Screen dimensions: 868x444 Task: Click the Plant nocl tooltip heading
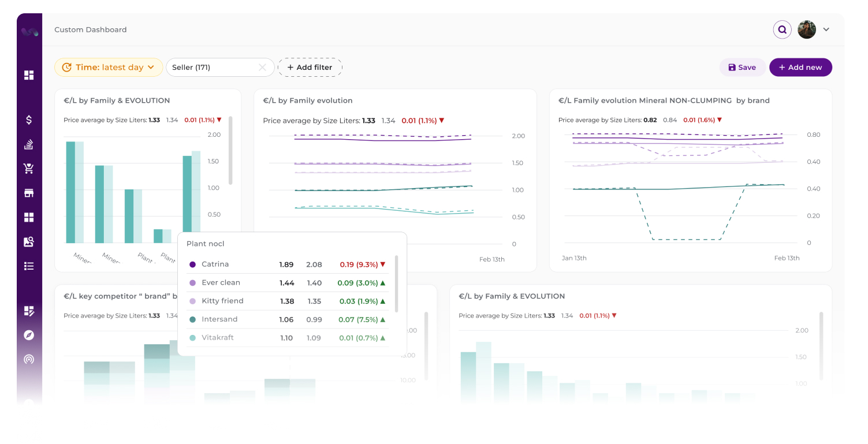click(205, 244)
